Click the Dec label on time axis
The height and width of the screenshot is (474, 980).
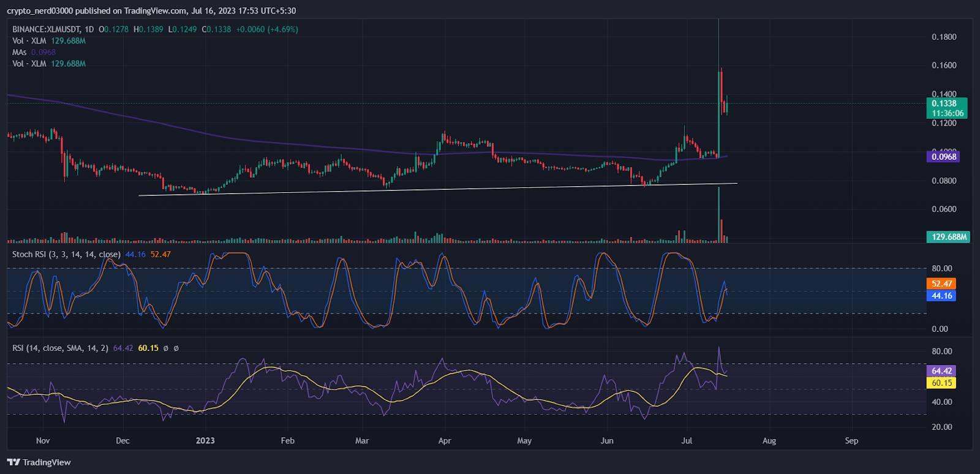(x=123, y=441)
